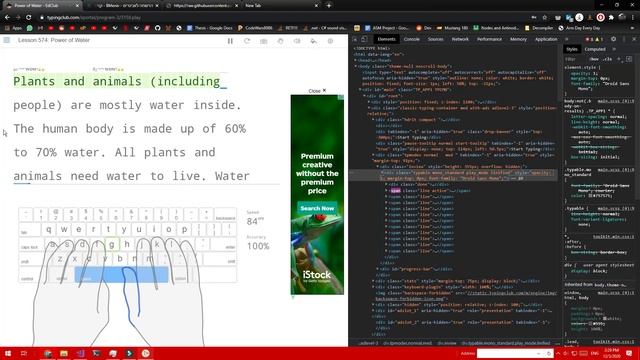Open the Thesis - Google Docs bookmark

209,28
